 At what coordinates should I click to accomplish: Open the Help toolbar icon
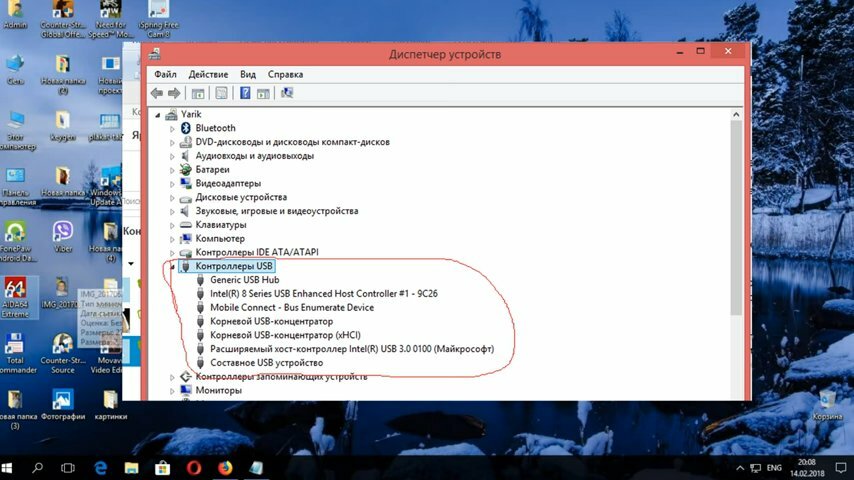click(245, 93)
